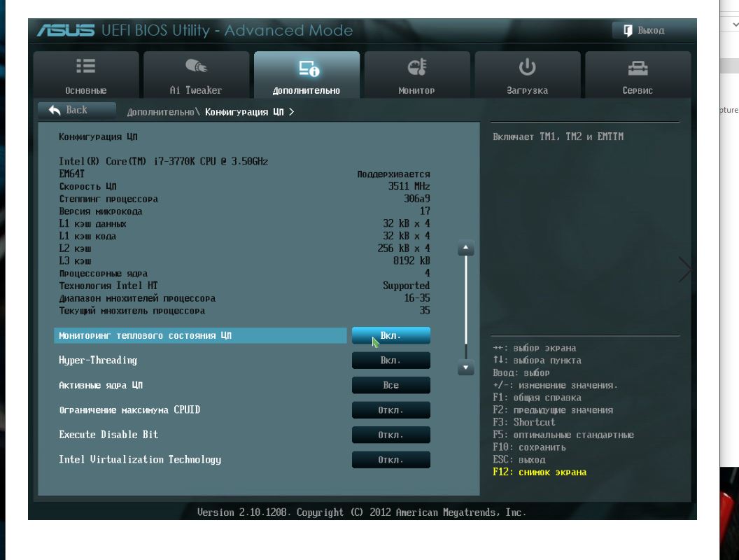Click the Version 2.10.1208 copyright footer
The height and width of the screenshot is (560, 739).
362,512
